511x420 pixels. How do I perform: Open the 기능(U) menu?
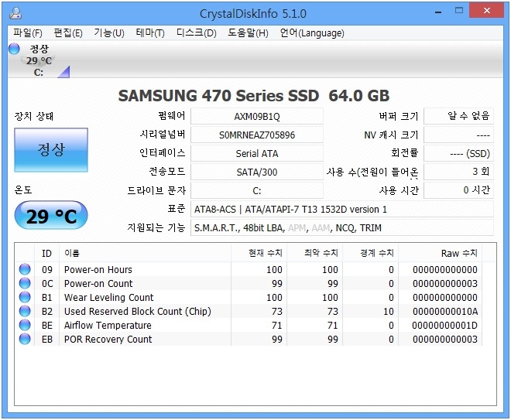pos(109,33)
